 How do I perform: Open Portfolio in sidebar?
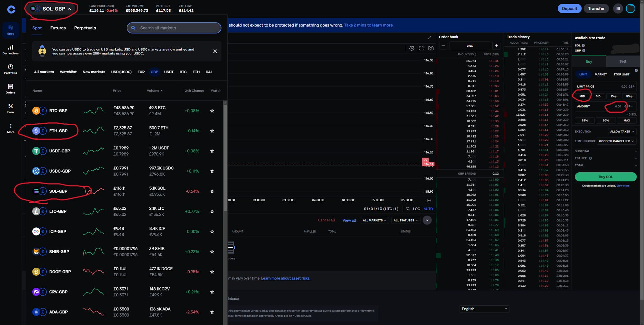click(x=11, y=69)
